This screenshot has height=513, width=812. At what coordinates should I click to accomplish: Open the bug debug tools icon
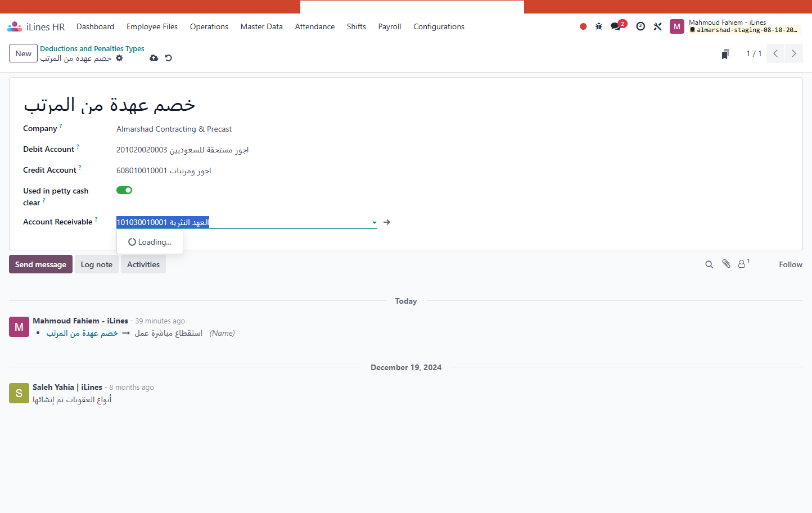coord(599,26)
